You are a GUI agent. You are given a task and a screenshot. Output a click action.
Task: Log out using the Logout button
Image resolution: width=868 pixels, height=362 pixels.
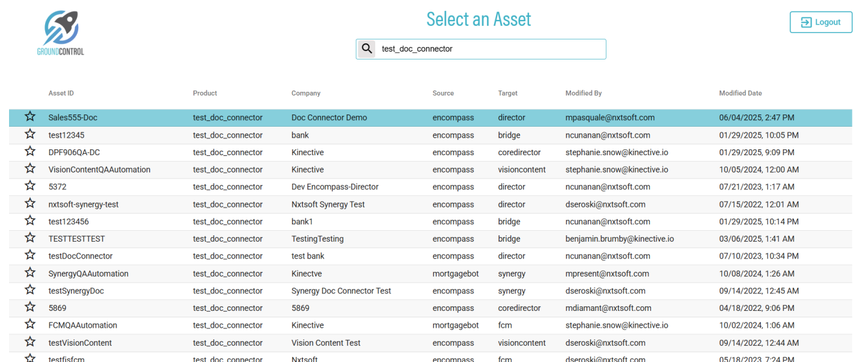point(821,22)
